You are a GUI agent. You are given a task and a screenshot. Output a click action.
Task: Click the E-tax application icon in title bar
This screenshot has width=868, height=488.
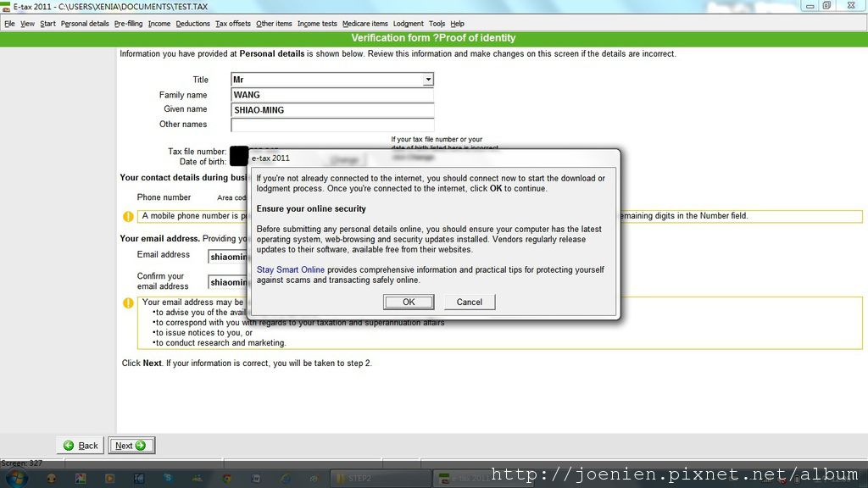point(6,7)
